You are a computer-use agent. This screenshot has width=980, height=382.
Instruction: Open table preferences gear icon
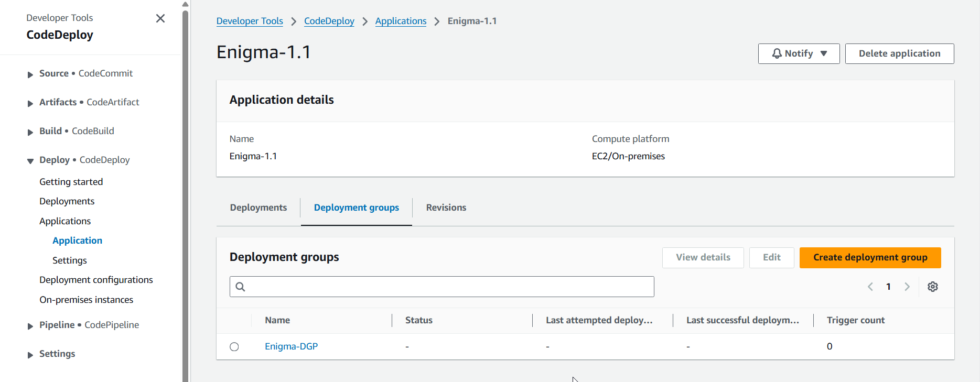[x=933, y=287]
